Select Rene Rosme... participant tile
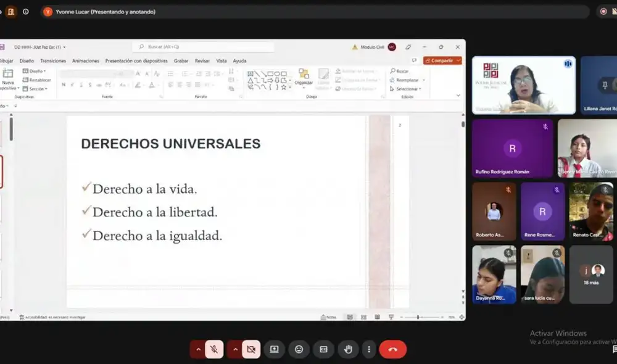The image size is (617, 364). click(x=542, y=212)
